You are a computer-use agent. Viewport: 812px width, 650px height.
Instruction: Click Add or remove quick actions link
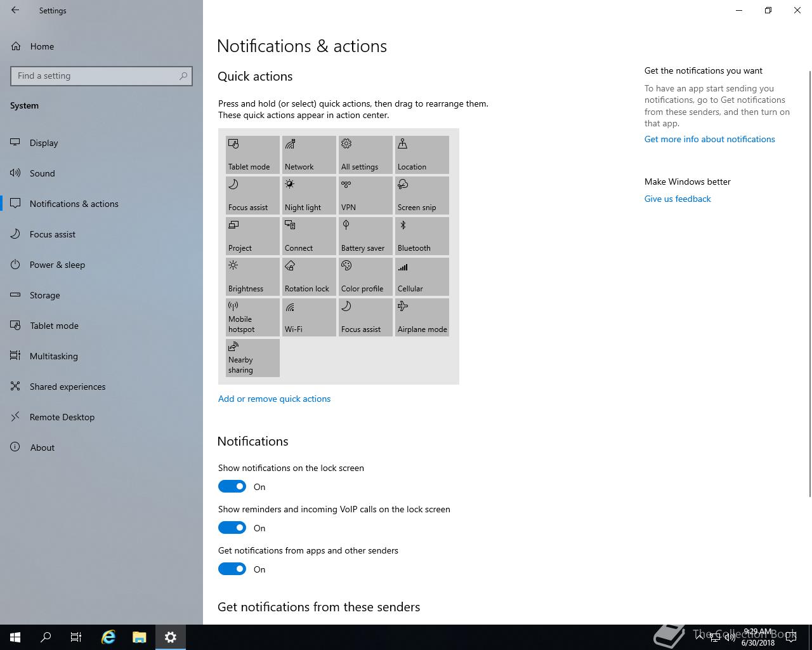click(x=274, y=399)
